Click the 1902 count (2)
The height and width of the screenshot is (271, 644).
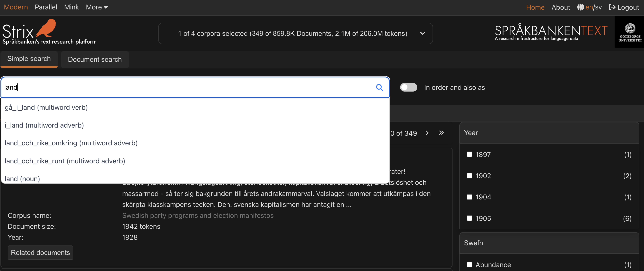[x=627, y=176]
